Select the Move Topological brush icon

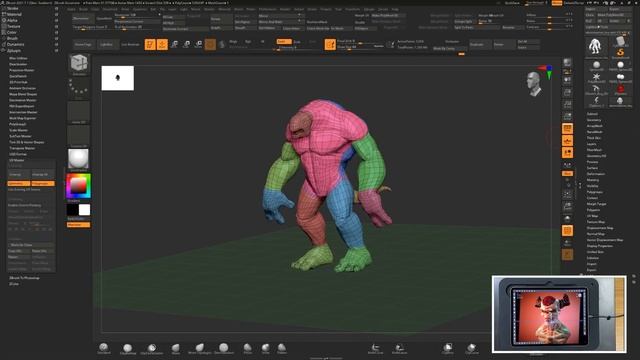click(200, 349)
